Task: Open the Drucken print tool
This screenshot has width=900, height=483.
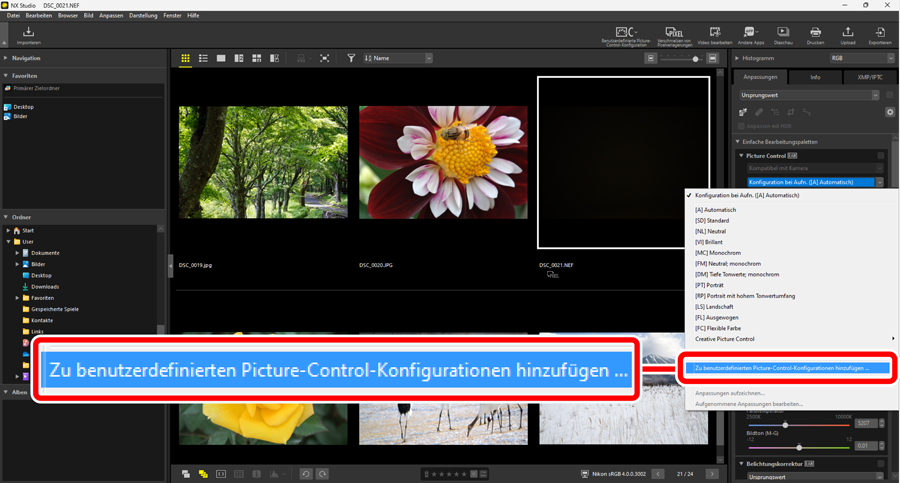Action: tap(815, 35)
